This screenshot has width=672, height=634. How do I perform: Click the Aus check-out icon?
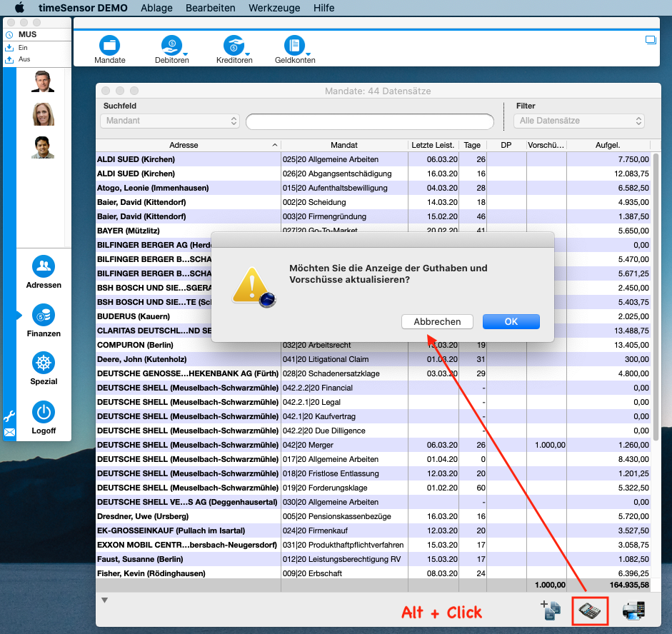[x=9, y=59]
